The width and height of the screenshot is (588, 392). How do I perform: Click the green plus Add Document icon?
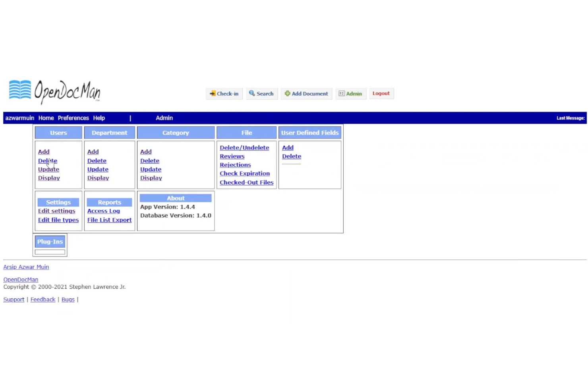click(x=287, y=93)
